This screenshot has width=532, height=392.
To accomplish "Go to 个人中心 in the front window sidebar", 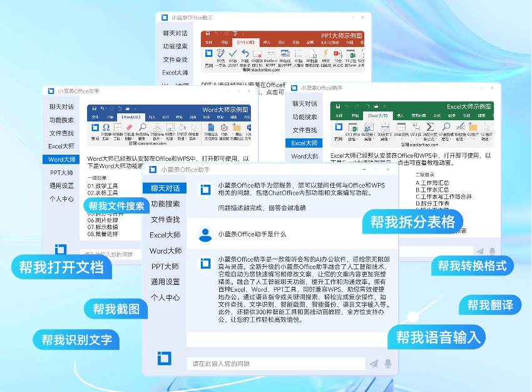I will [165, 297].
